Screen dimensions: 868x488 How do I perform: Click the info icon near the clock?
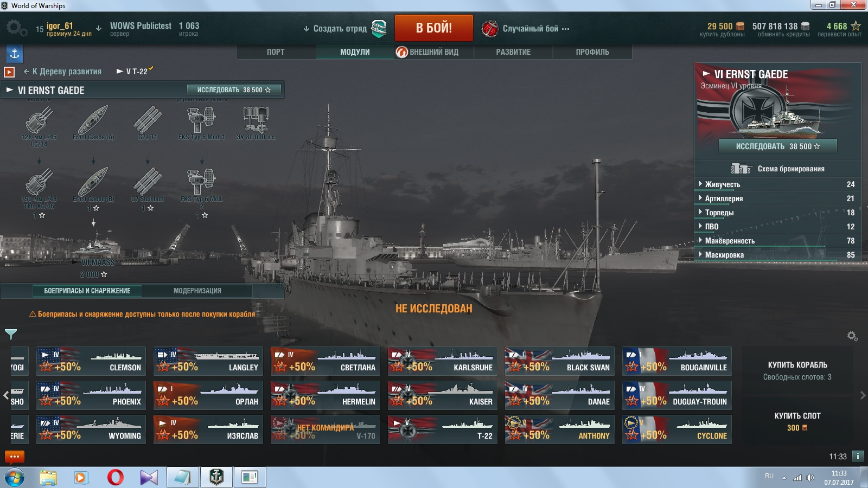tap(858, 456)
